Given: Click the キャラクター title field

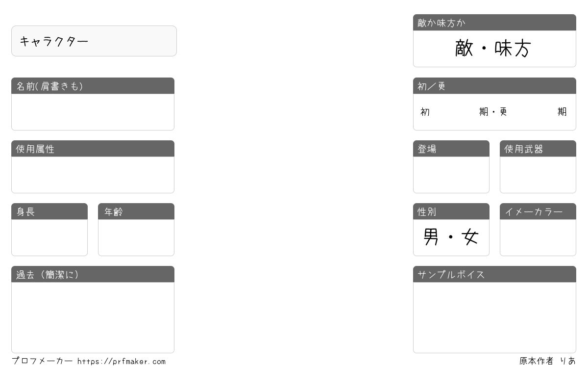Looking at the screenshot, I should [x=94, y=41].
